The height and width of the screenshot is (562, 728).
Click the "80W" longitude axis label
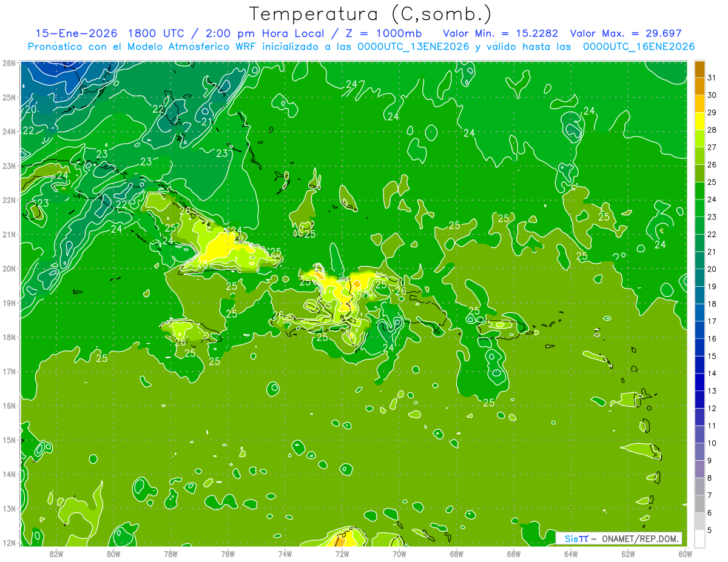coord(113,554)
